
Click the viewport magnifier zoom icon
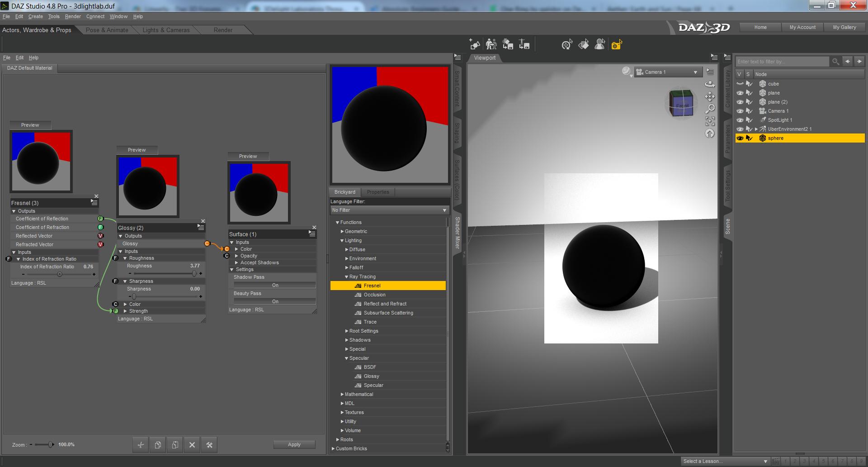(x=710, y=109)
